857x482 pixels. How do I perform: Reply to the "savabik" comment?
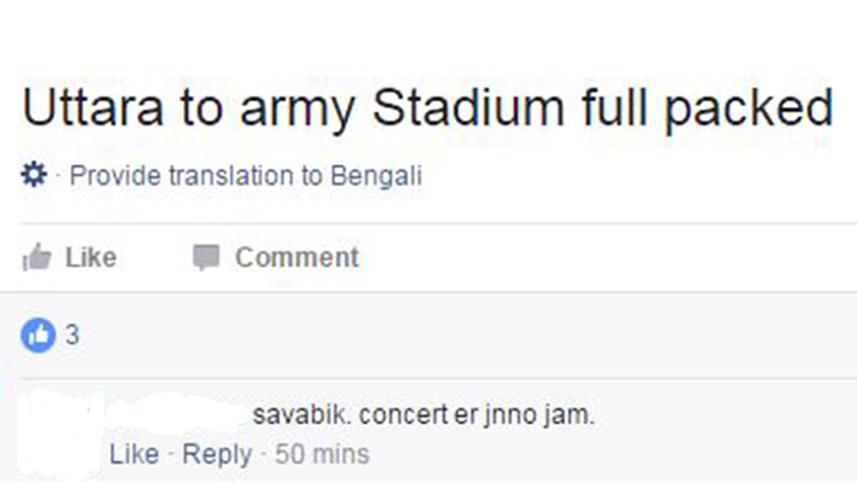[218, 454]
